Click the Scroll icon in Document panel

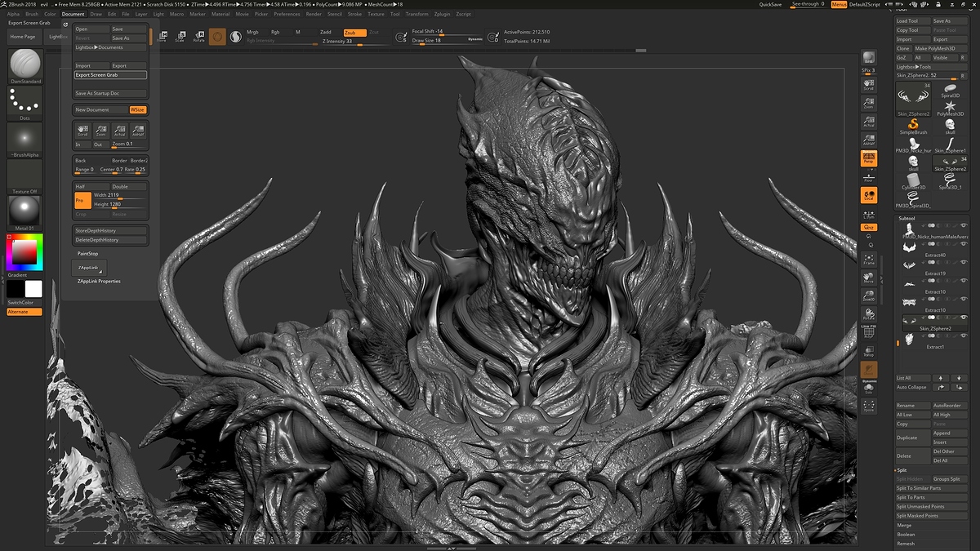[82, 130]
